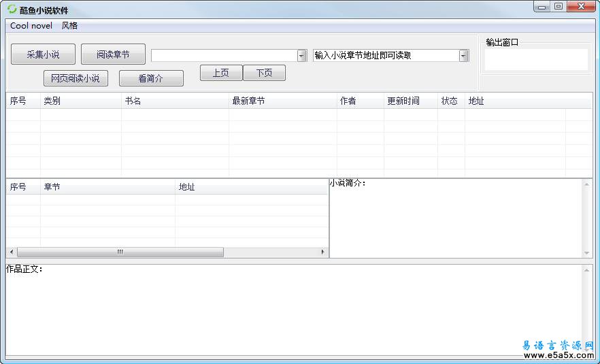The image size is (600, 364).
Task: Click the 网页阅读小说 button
Action: 76,78
